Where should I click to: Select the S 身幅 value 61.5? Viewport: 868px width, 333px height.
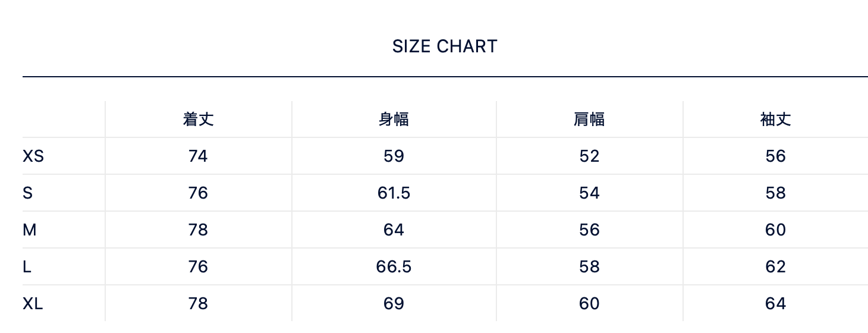pyautogui.click(x=394, y=193)
